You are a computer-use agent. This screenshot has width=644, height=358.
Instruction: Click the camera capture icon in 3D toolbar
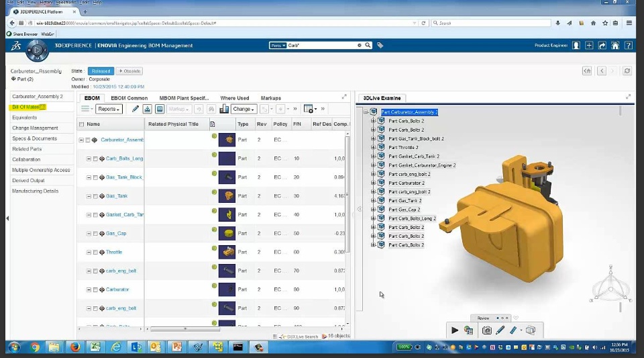pyautogui.click(x=487, y=330)
